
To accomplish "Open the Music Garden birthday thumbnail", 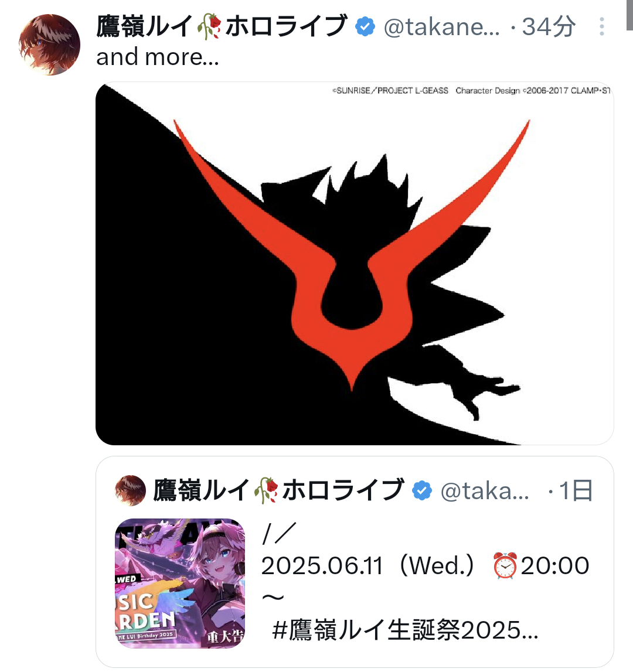I will [x=180, y=583].
